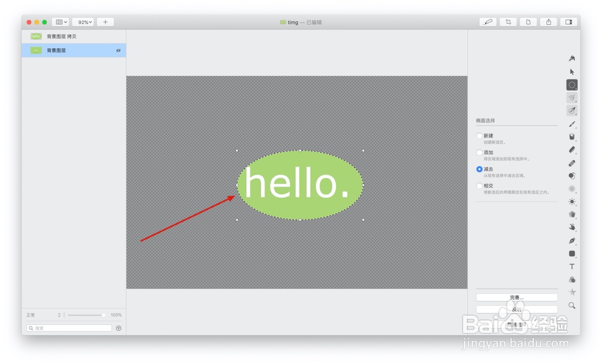This screenshot has height=364, width=602.
Task: Open the 正常 blend mode dropdown
Action: (x=43, y=315)
